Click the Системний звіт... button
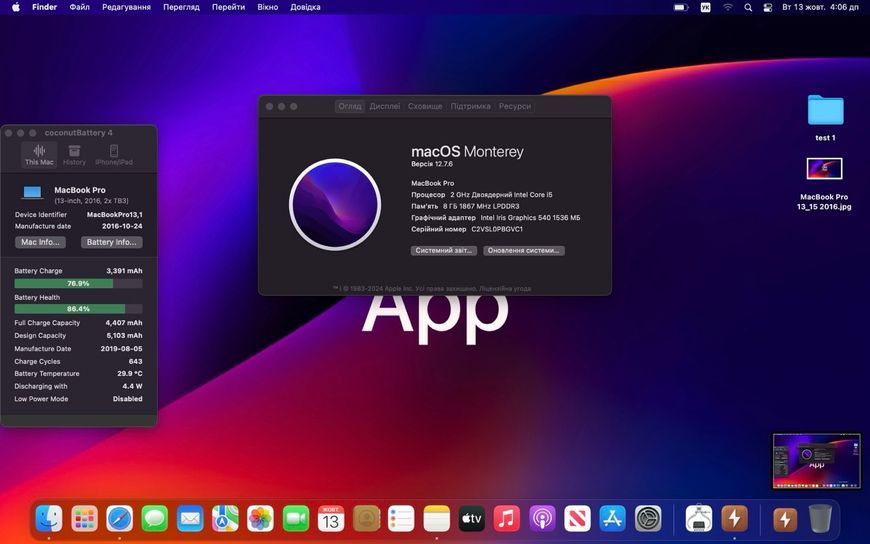Image resolution: width=870 pixels, height=544 pixels. tap(444, 250)
